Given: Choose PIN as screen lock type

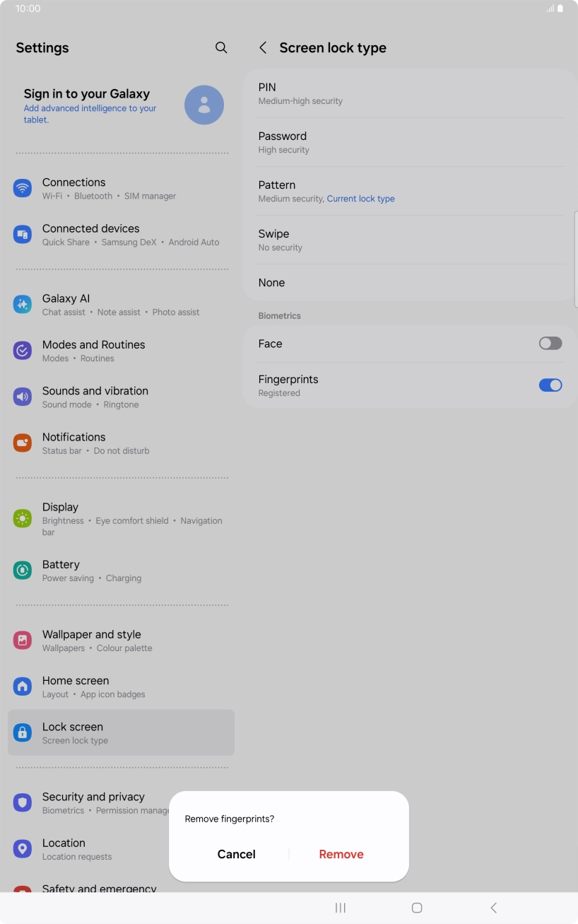Looking at the screenshot, I should tap(411, 93).
